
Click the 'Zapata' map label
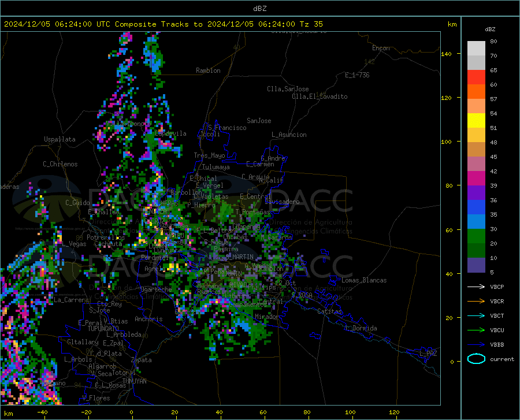pyautogui.click(x=142, y=360)
